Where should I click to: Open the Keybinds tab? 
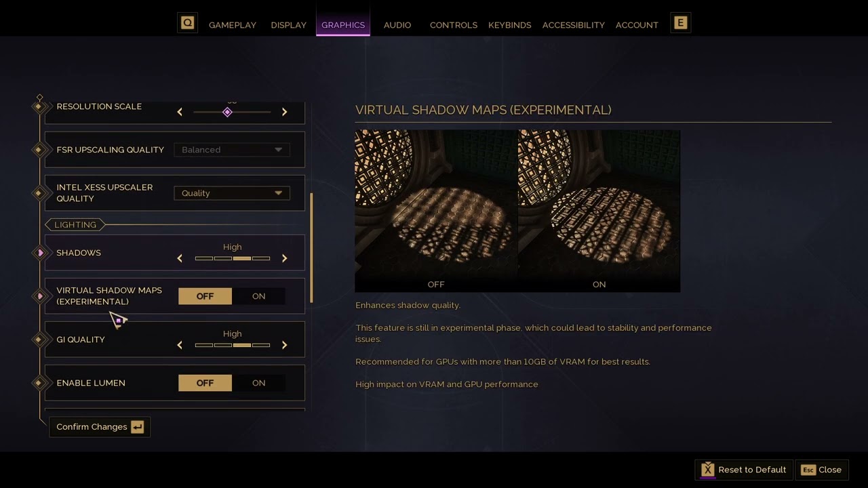tap(509, 25)
